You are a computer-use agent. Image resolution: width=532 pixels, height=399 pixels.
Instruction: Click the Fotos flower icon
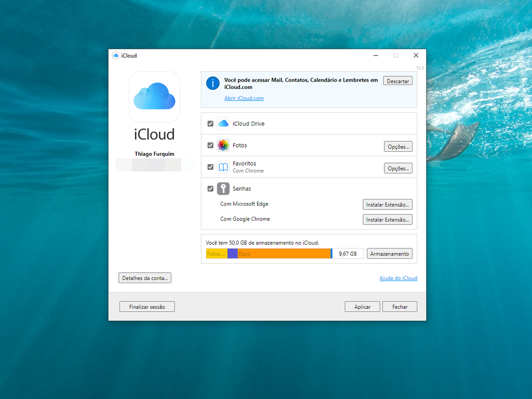click(x=223, y=145)
